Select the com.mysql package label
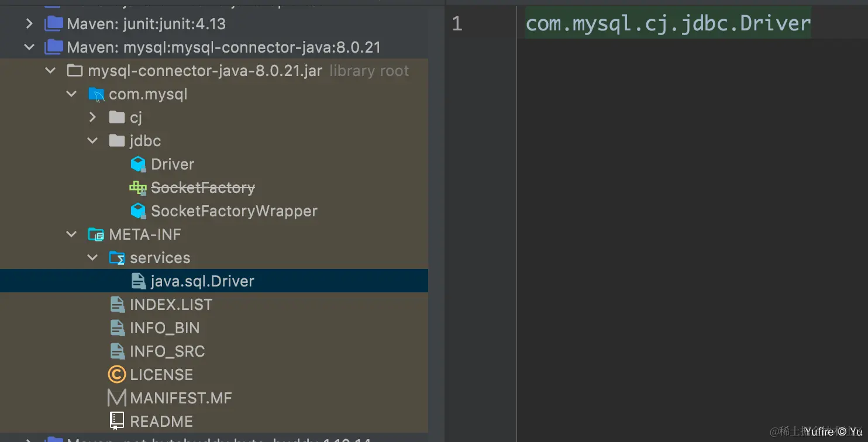Image resolution: width=868 pixels, height=442 pixels. [x=148, y=94]
